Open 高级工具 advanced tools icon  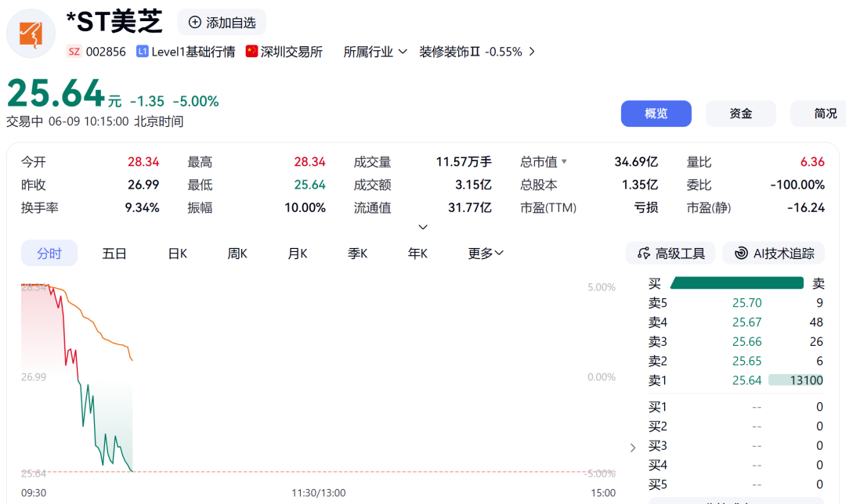pyautogui.click(x=643, y=254)
